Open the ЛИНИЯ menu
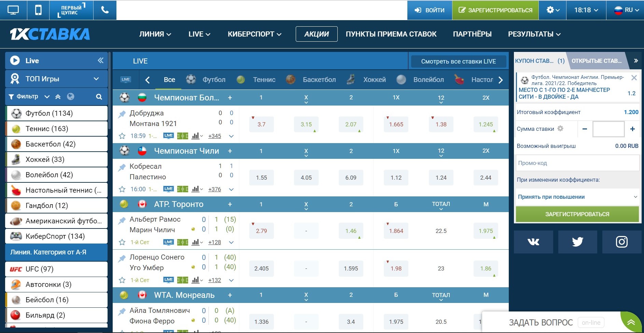 pos(155,34)
